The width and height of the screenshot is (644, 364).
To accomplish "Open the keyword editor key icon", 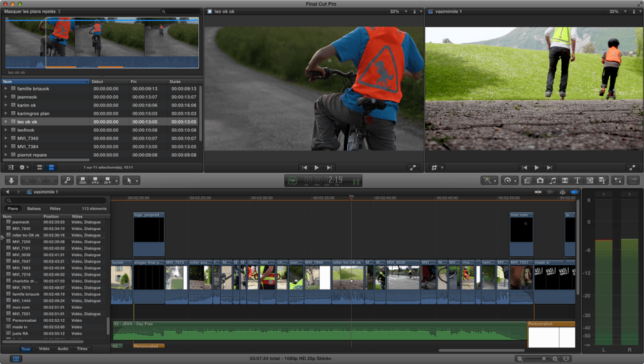I will (x=68, y=180).
